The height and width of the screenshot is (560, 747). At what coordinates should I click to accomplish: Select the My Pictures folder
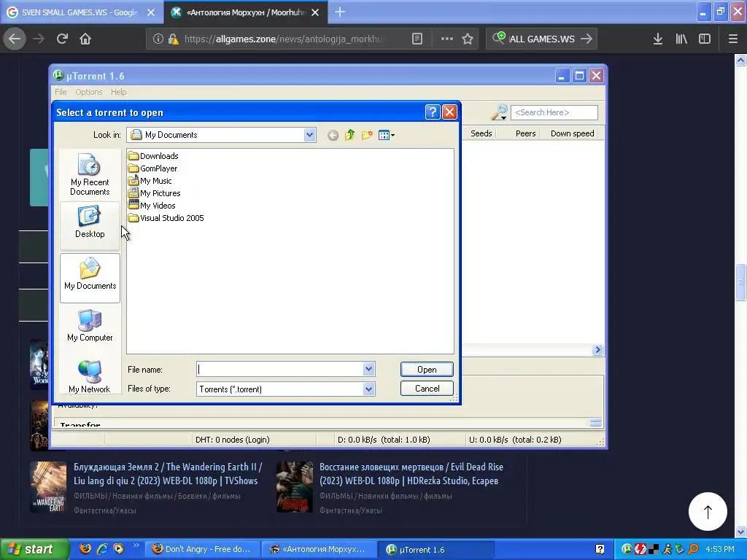coord(154,192)
